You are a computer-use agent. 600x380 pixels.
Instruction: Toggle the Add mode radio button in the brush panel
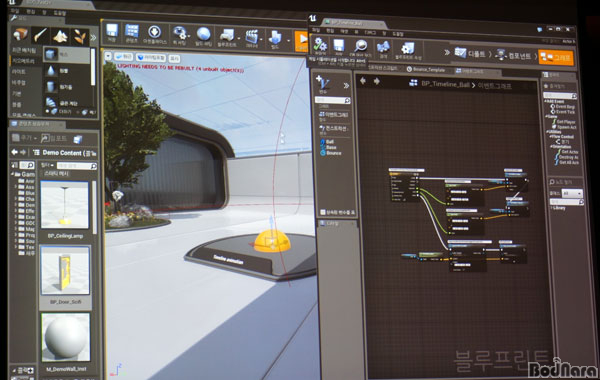pos(47,111)
